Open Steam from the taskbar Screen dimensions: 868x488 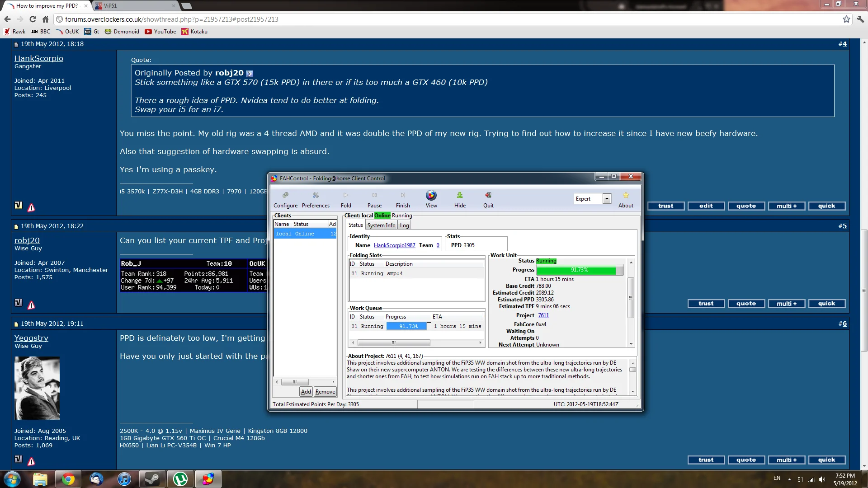(x=152, y=479)
